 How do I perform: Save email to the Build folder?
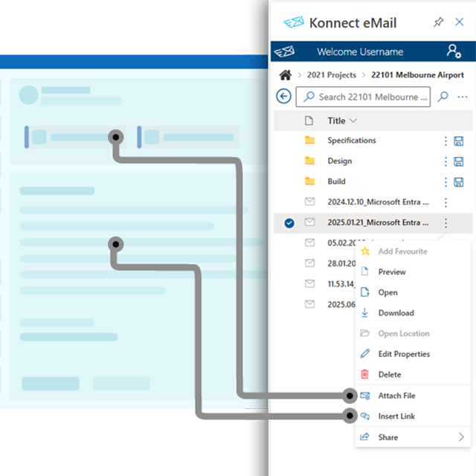click(x=458, y=182)
